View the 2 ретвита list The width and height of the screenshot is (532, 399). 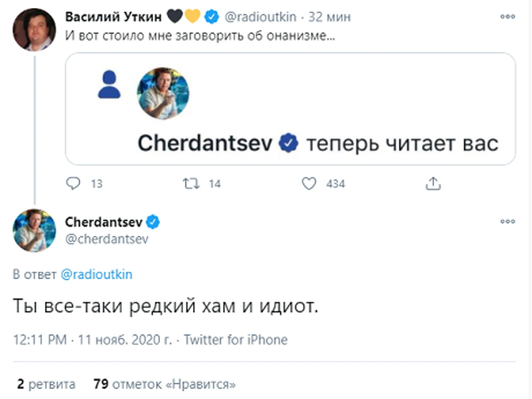(x=46, y=384)
